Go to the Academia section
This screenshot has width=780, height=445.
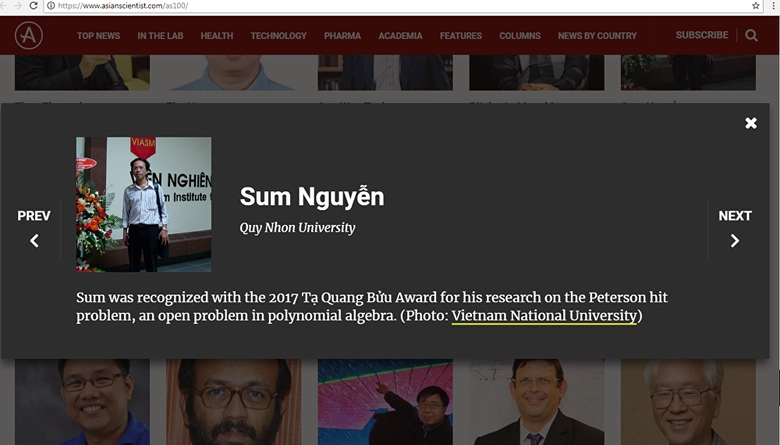pyautogui.click(x=400, y=36)
